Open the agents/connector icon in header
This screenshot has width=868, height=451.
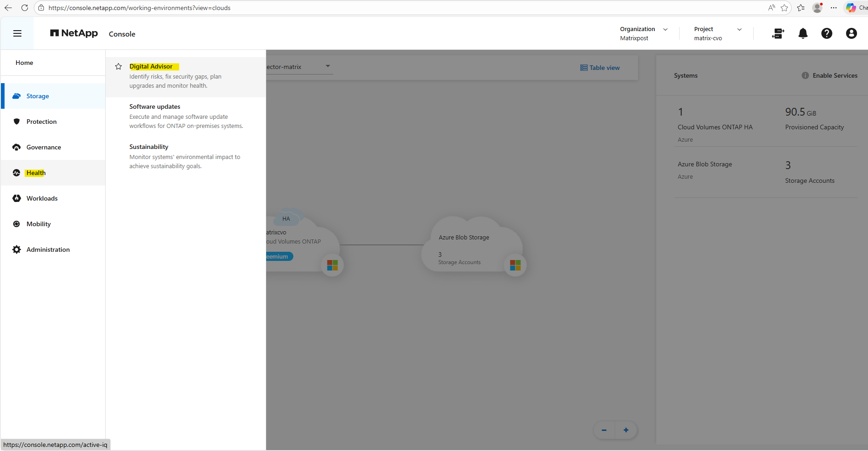pos(778,33)
